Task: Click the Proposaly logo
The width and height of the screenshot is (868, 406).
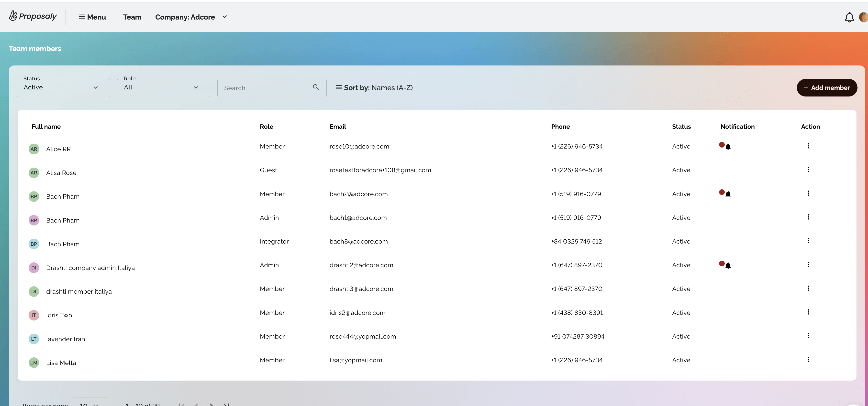Action: tap(33, 16)
